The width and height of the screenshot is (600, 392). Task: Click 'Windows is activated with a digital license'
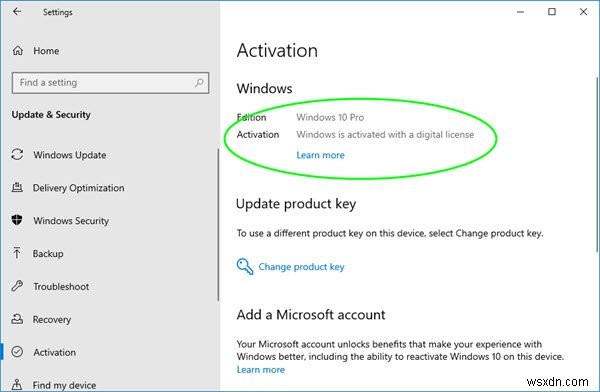click(x=385, y=135)
